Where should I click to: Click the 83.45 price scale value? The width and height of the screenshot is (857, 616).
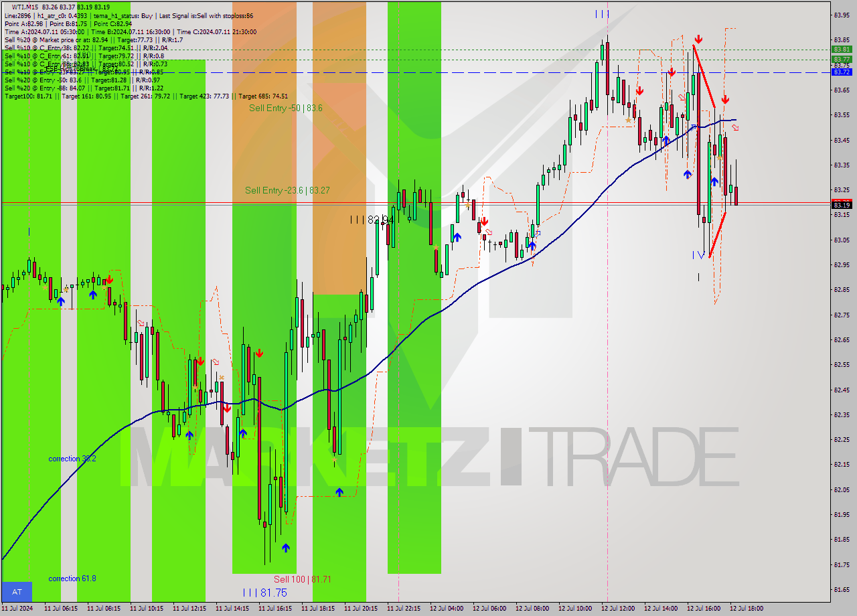tap(842, 140)
